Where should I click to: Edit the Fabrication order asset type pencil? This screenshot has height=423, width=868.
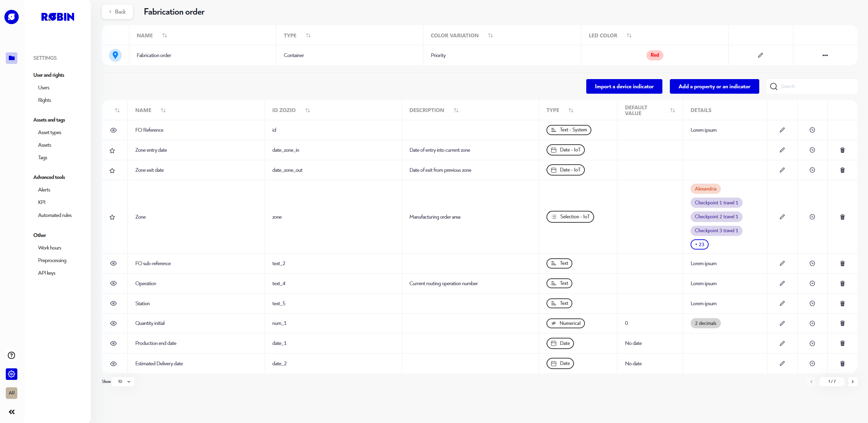pyautogui.click(x=761, y=55)
